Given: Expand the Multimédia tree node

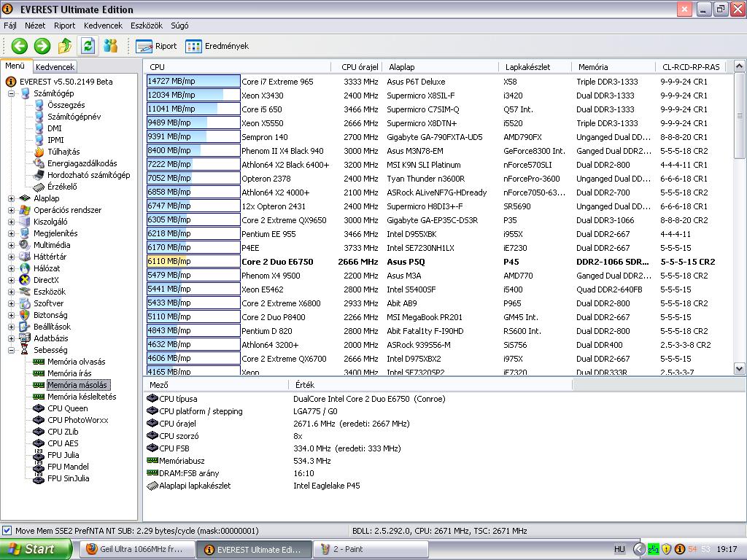Looking at the screenshot, I should click(x=11, y=245).
